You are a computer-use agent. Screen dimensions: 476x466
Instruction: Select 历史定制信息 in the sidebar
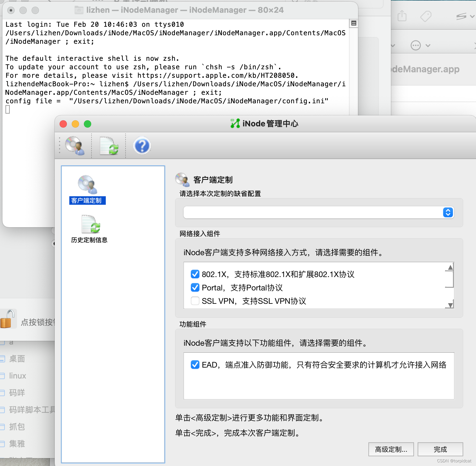click(89, 229)
